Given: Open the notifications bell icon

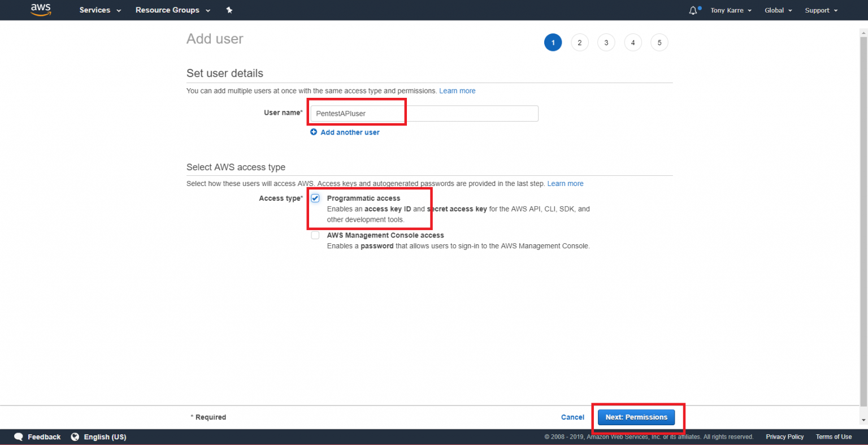Looking at the screenshot, I should (x=693, y=10).
